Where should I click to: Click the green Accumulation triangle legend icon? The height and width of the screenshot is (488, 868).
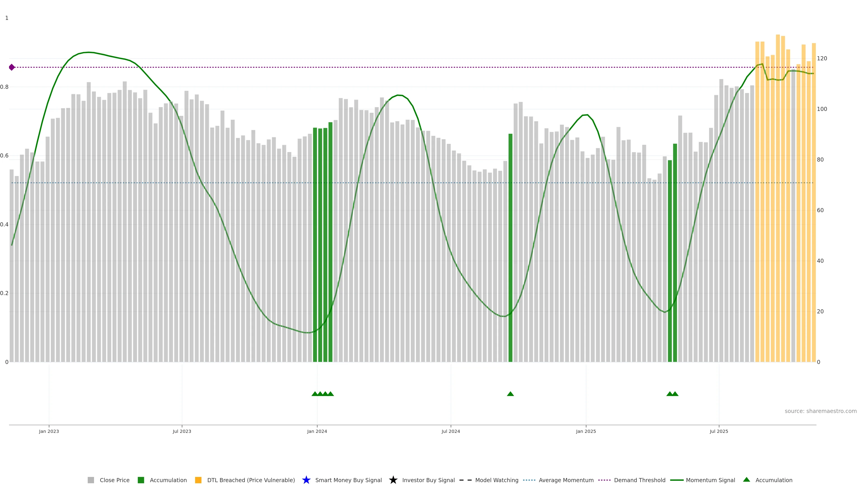tap(747, 480)
